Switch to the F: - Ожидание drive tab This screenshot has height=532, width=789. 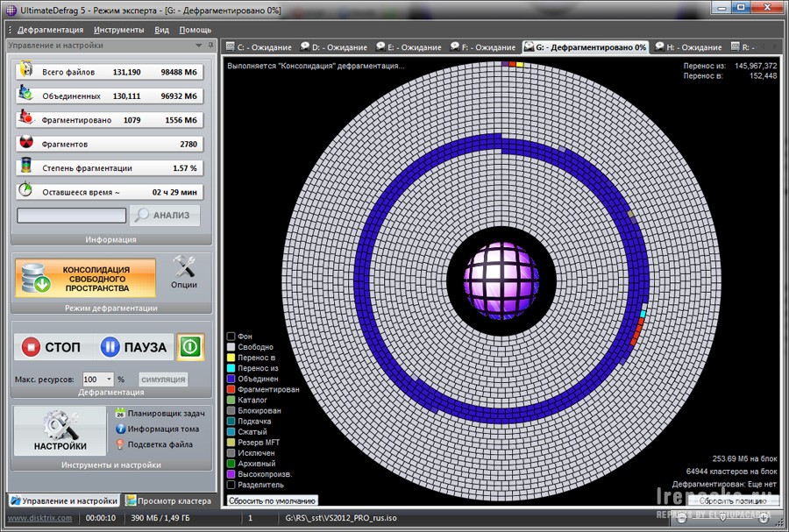[x=483, y=47]
